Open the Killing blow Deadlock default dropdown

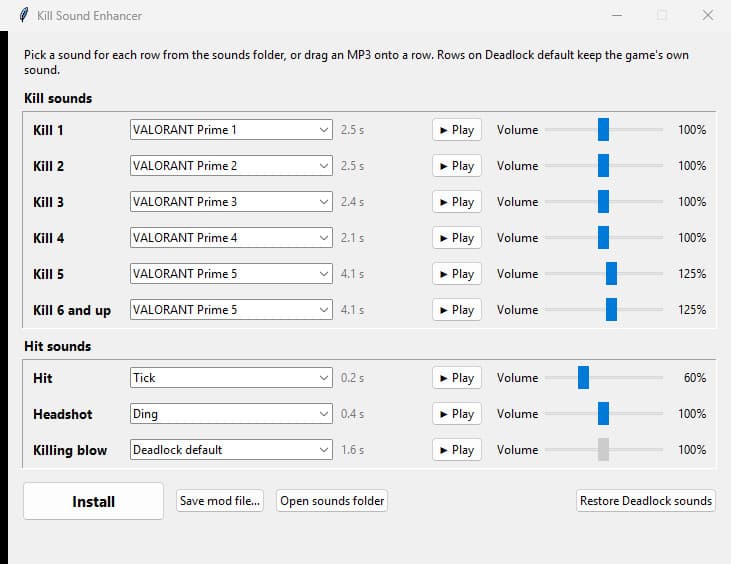(x=231, y=450)
